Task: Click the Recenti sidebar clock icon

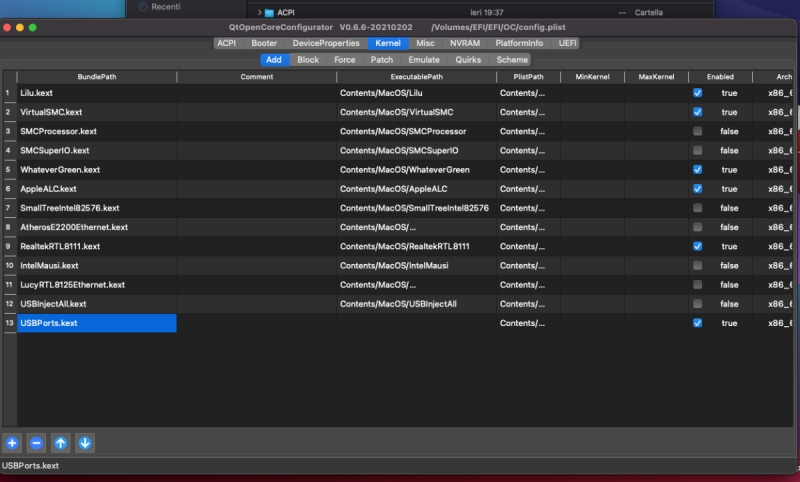Action: coord(142,7)
